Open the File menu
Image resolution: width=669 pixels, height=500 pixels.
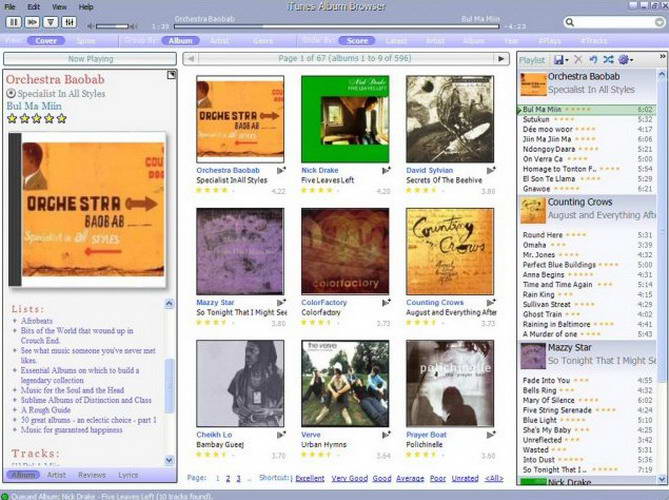click(10, 7)
